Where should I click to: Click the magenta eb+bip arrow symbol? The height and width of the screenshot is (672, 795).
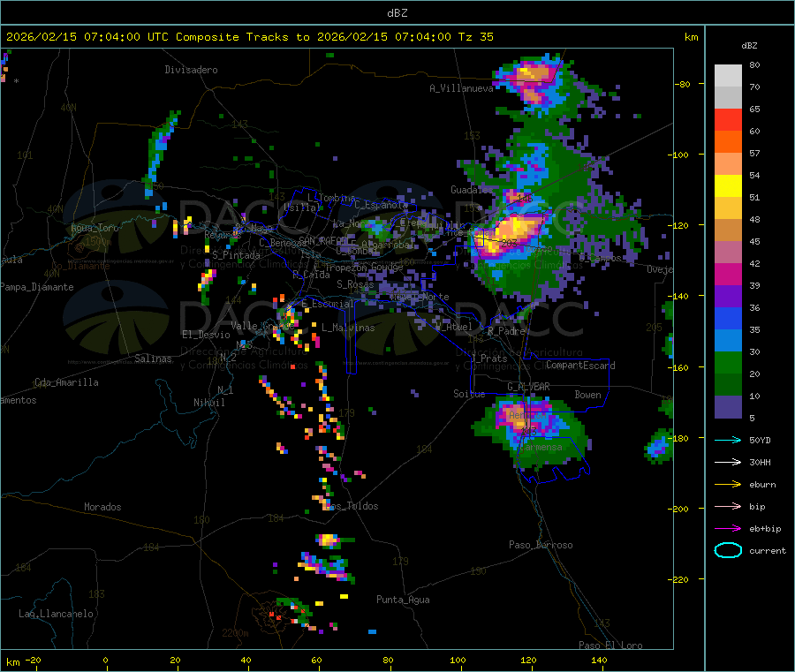coord(728,529)
